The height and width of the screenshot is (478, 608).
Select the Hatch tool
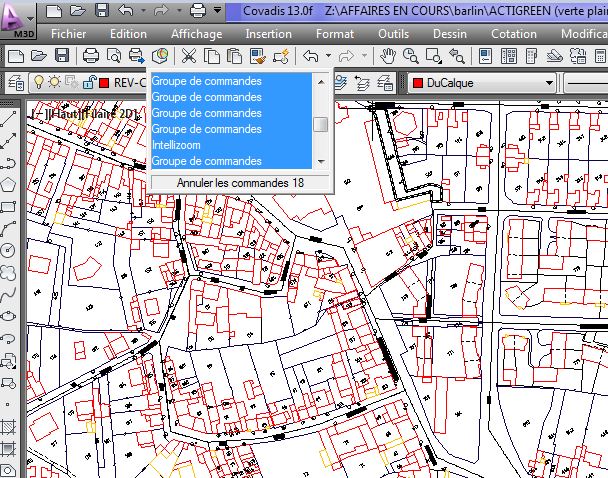(x=9, y=426)
